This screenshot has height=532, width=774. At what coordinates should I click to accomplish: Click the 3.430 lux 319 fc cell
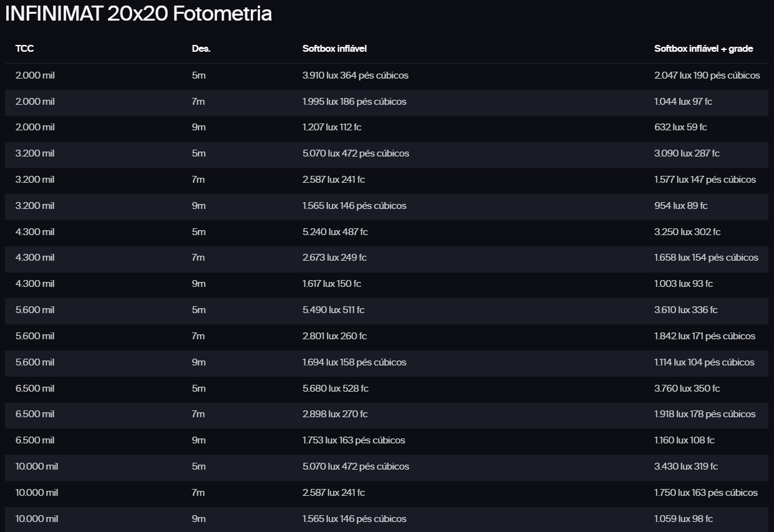click(x=686, y=467)
